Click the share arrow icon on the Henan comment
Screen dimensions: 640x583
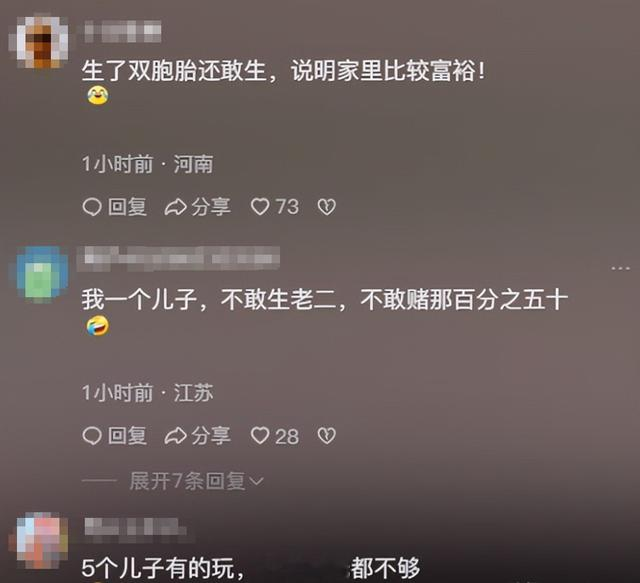(176, 207)
